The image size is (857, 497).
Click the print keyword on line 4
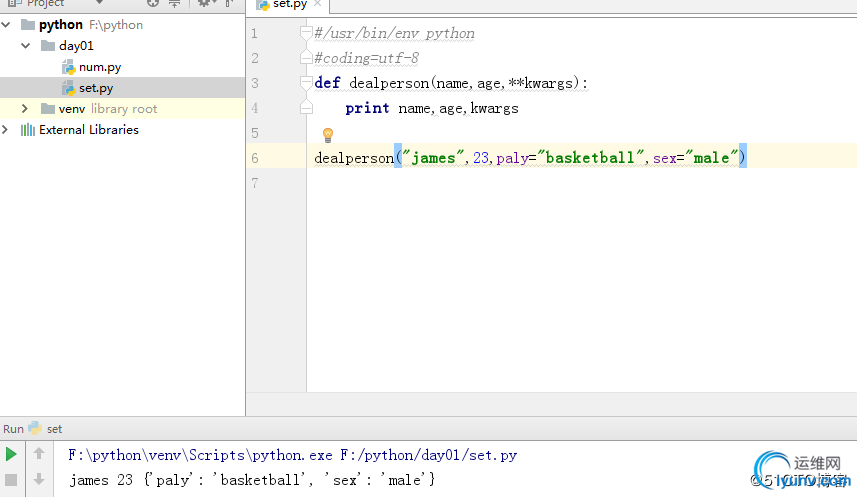[x=367, y=108]
